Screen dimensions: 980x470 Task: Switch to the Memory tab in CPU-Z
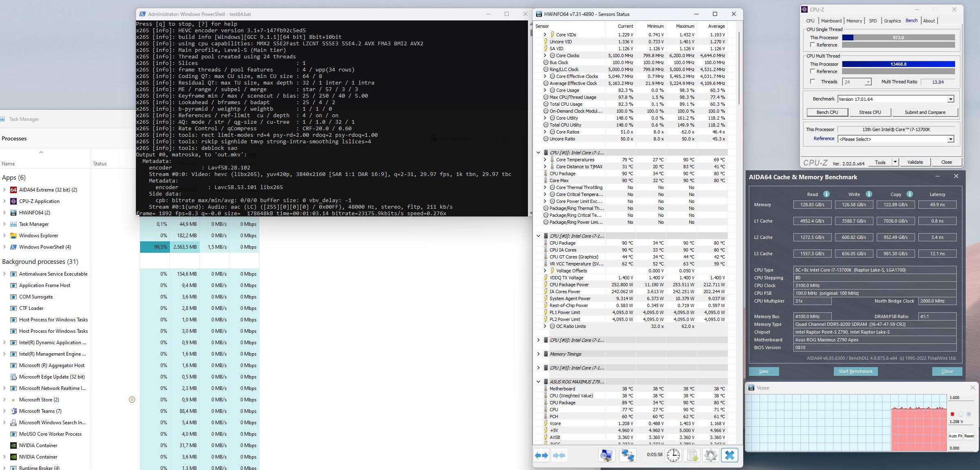(854, 21)
